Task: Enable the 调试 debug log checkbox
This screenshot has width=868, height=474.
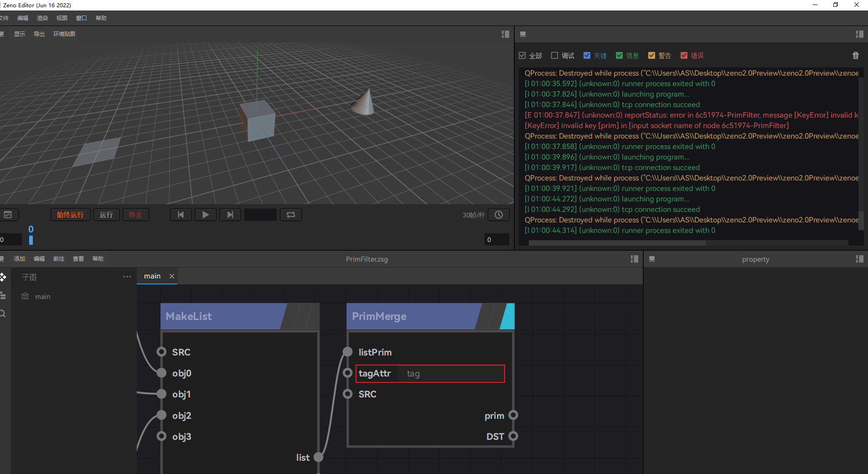Action: [555, 56]
